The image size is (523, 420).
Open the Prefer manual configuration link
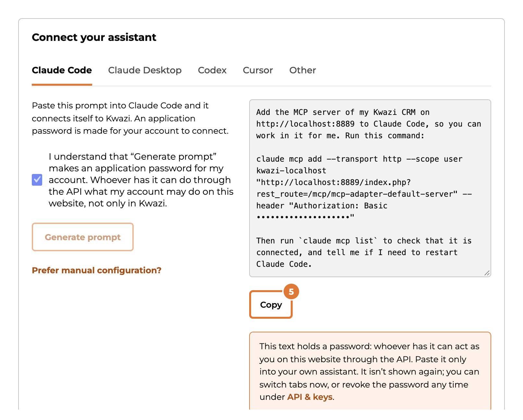(x=96, y=270)
